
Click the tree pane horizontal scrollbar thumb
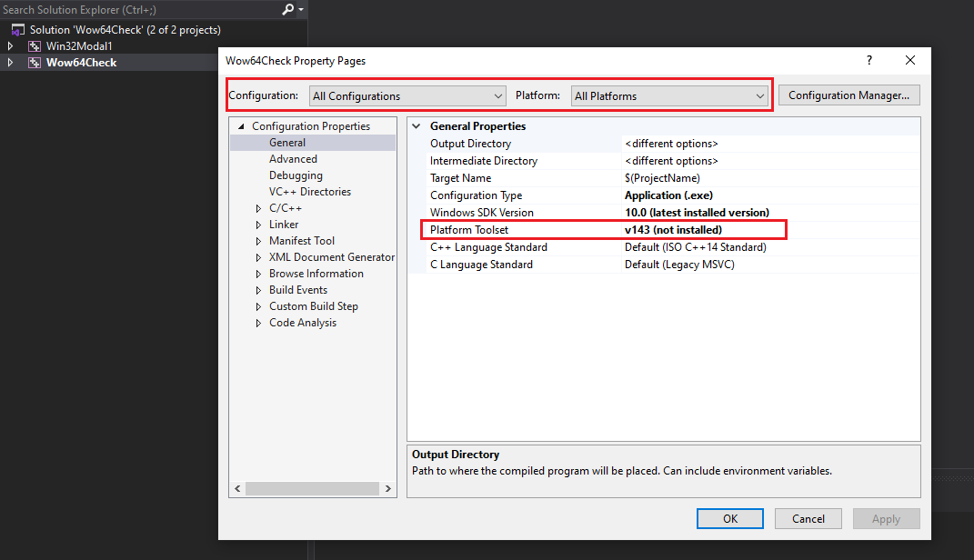coord(313,488)
